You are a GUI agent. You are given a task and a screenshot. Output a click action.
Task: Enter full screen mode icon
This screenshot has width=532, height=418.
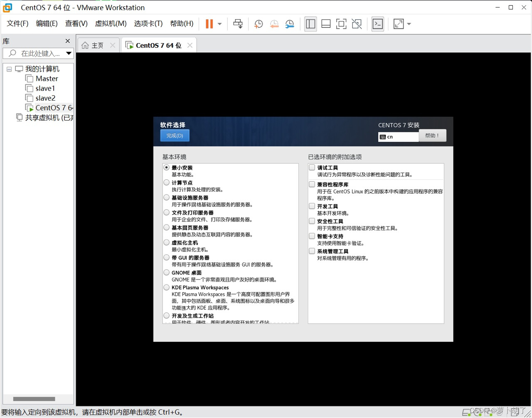(341, 24)
